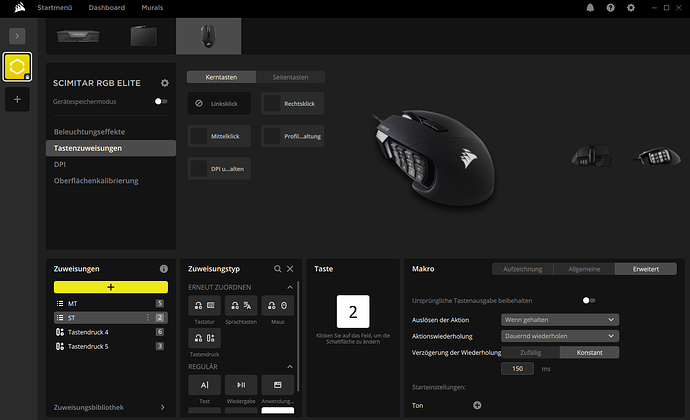
Task: Select the yellow hexagon profile icon
Action: point(17,67)
